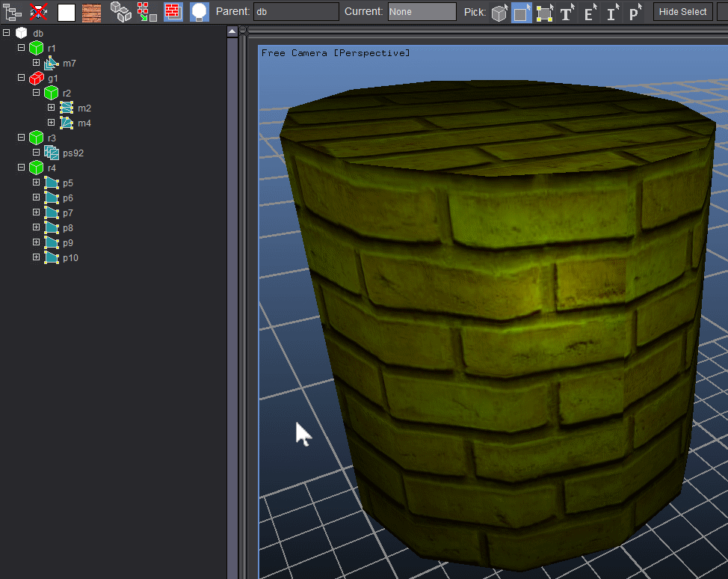Viewport: 728px width, 579px height.
Task: Select the I pick mode icon
Action: click(612, 13)
